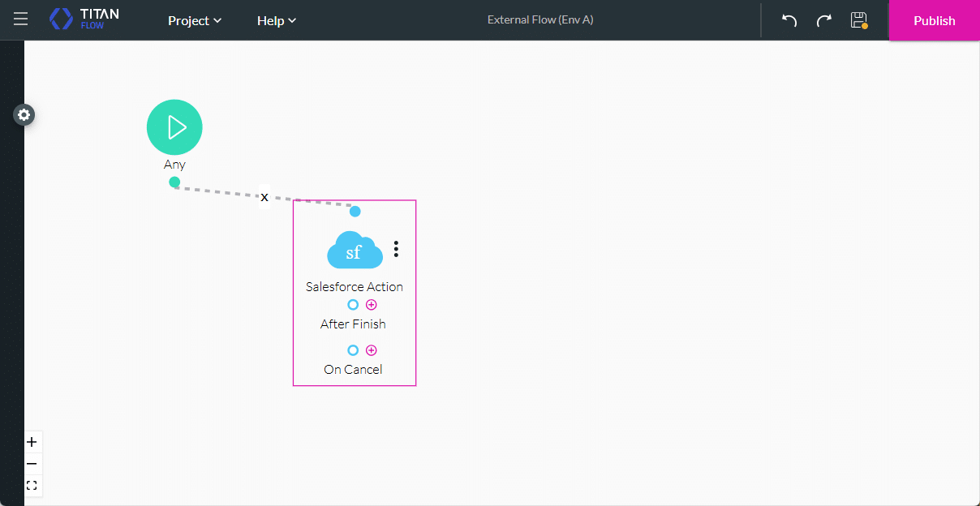This screenshot has height=506, width=980.
Task: Save the flow with the disk icon
Action: coord(858,20)
